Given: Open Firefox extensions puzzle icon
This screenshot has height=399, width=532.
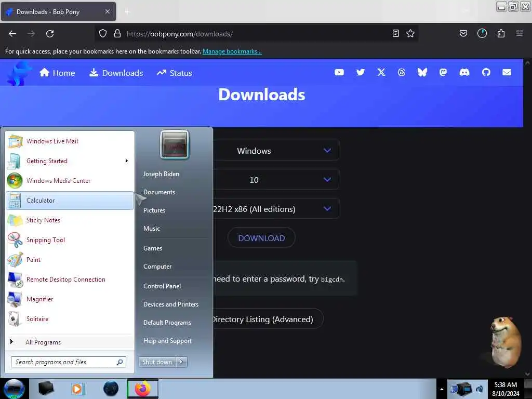Looking at the screenshot, I should point(501,33).
